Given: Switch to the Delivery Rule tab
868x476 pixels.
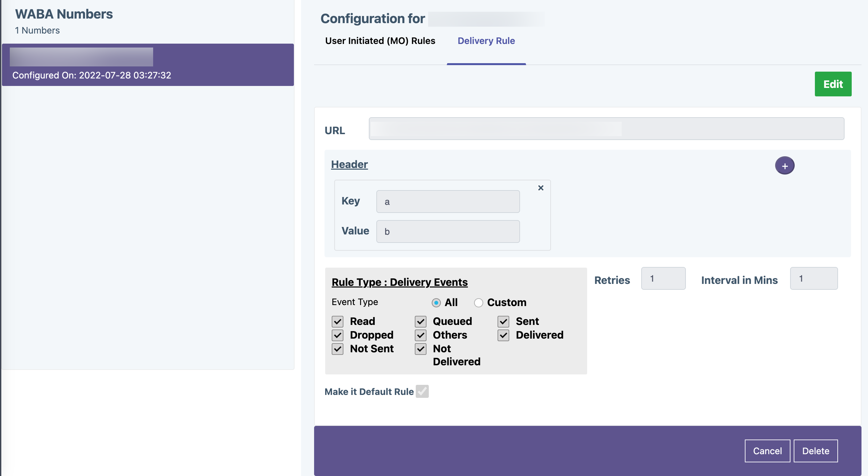Looking at the screenshot, I should tap(486, 41).
